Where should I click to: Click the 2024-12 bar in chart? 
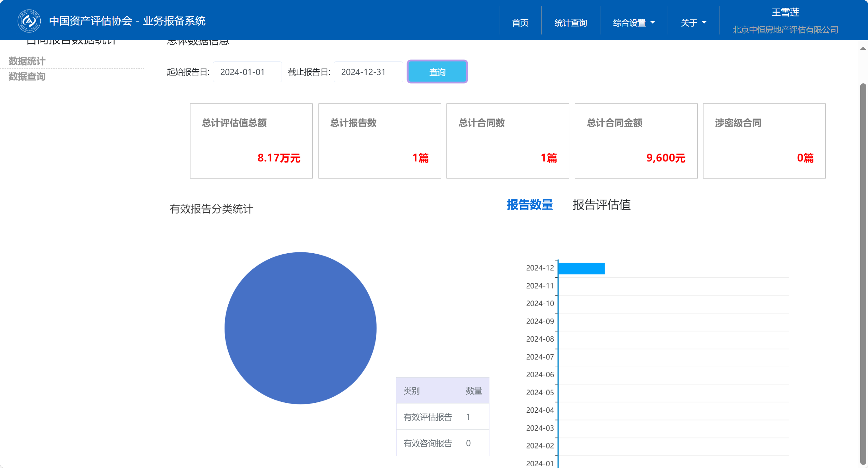click(x=581, y=268)
